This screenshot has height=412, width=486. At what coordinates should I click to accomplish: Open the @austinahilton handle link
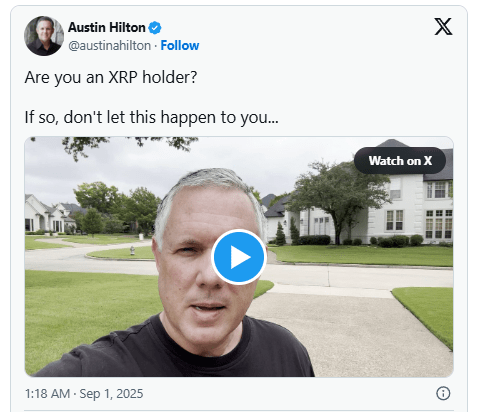click(109, 46)
